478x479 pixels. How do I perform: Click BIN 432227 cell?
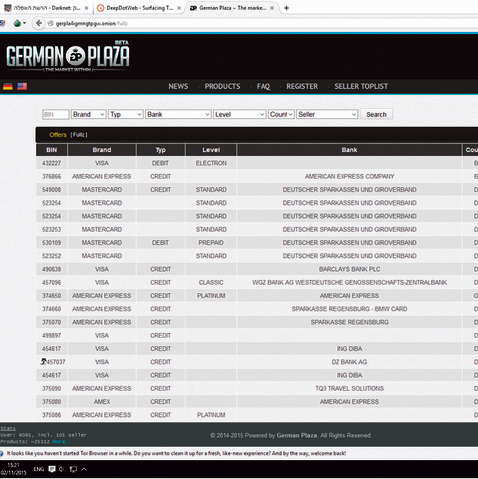click(52, 163)
